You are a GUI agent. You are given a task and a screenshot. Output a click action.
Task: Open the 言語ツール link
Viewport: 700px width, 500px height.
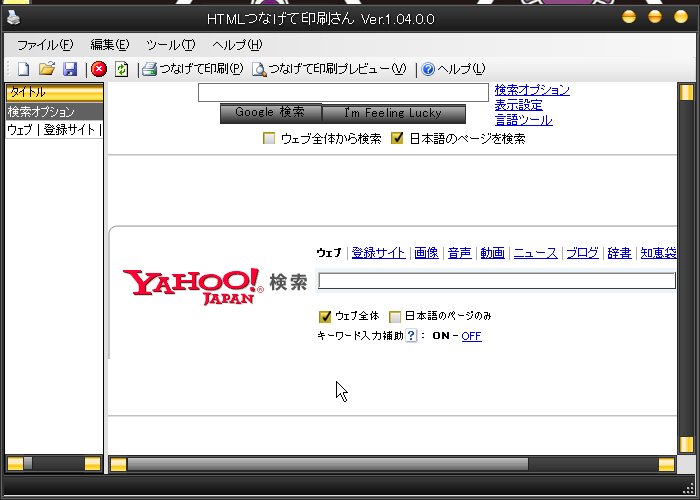pos(524,120)
